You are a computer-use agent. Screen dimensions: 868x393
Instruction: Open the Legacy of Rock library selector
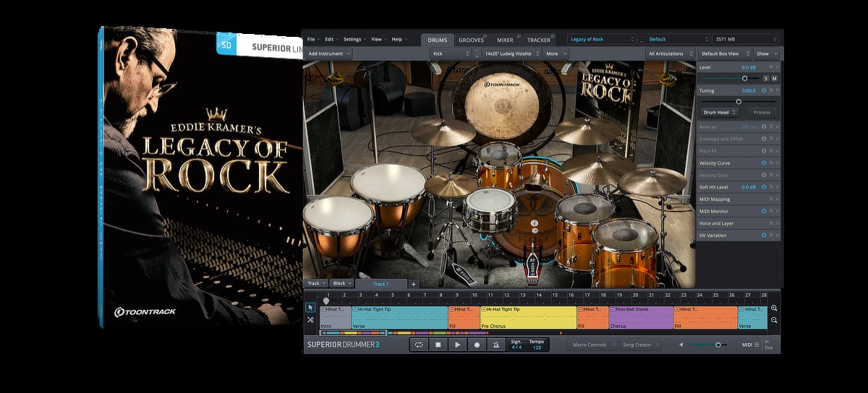pos(602,39)
